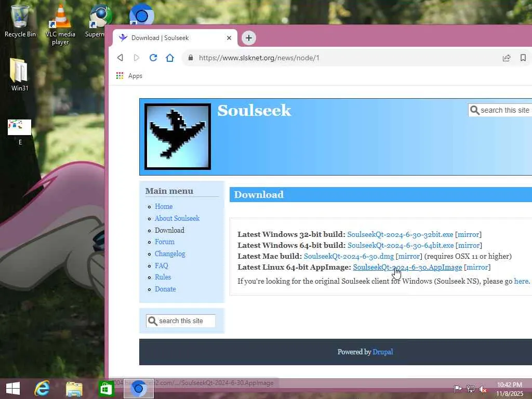Viewport: 532px width, 399px height.
Task: Click the padlock site info icon
Action: (x=191, y=58)
